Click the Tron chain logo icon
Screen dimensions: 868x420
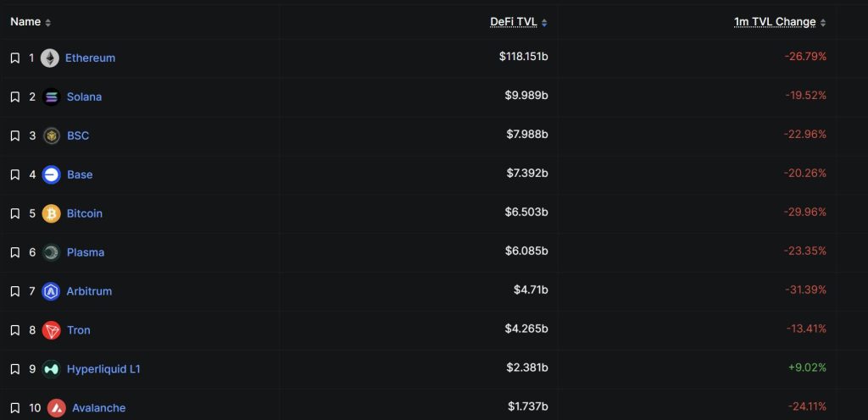[51, 330]
